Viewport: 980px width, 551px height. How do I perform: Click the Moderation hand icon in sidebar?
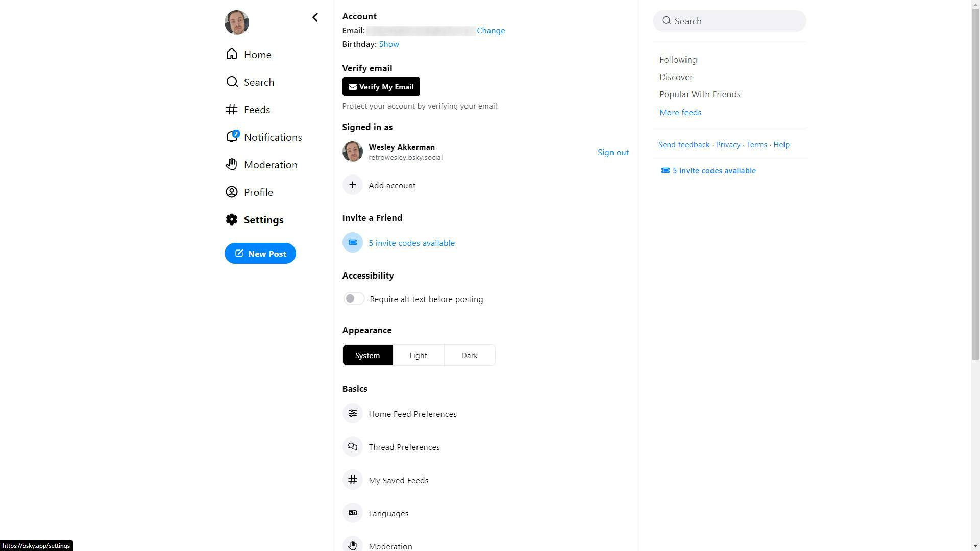(x=232, y=164)
